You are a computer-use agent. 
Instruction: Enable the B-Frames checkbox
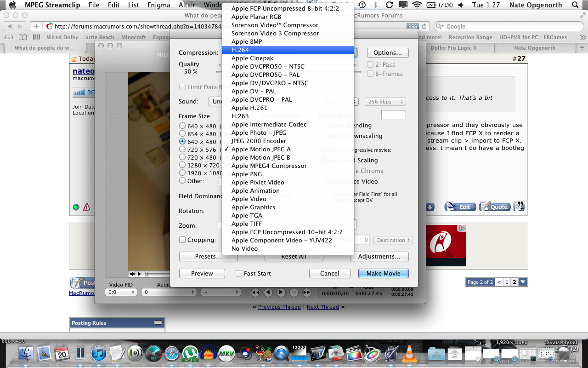click(x=370, y=74)
